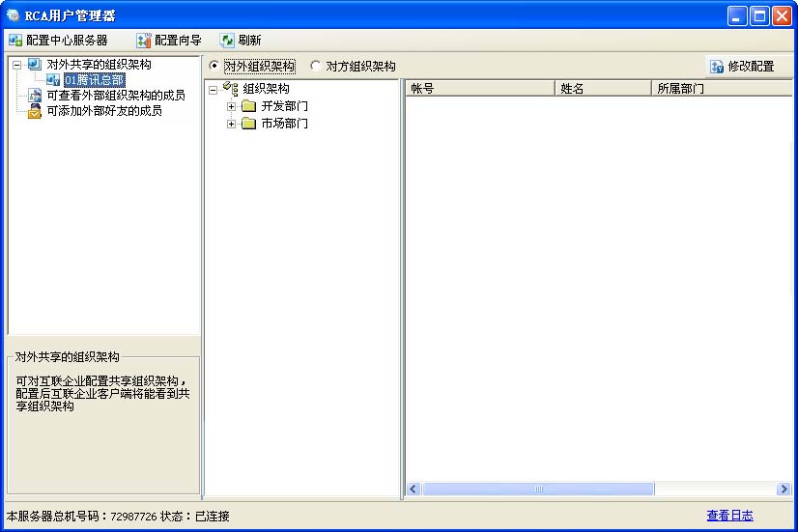Click the 配置向导 wizard icon
The height and width of the screenshot is (532, 798).
(x=144, y=41)
